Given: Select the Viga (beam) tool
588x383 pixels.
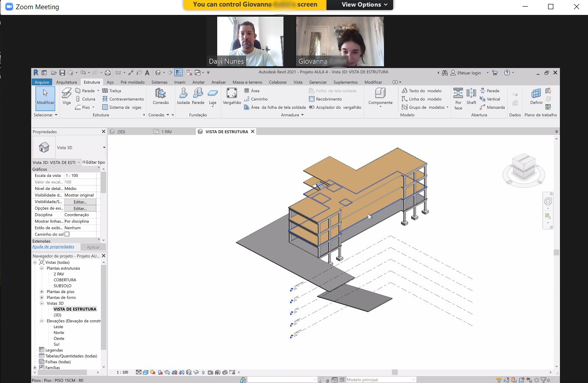Looking at the screenshot, I should tap(66, 96).
